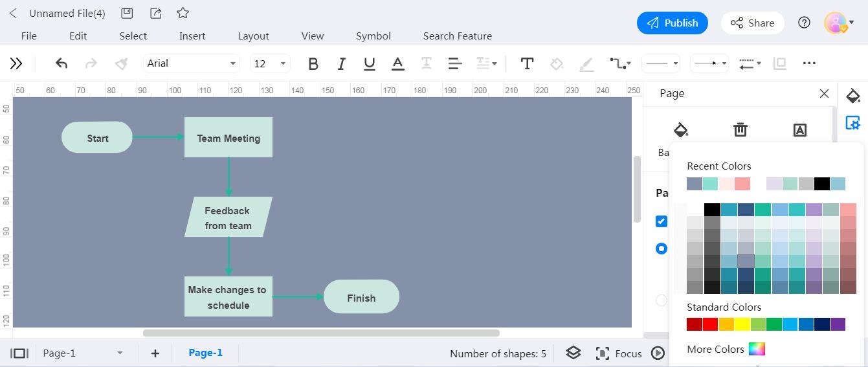
Task: Pick the purple standard color swatch
Action: (838, 324)
